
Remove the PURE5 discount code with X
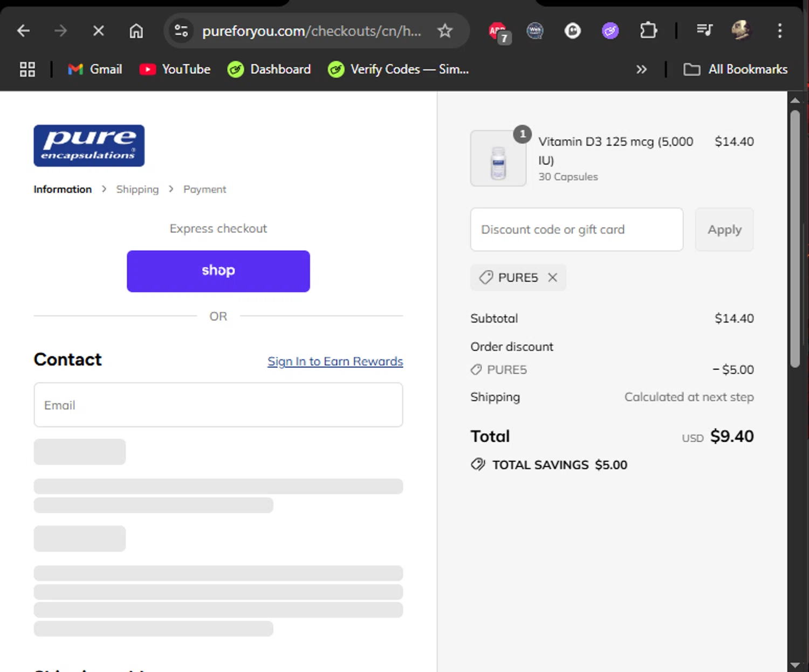[552, 277]
